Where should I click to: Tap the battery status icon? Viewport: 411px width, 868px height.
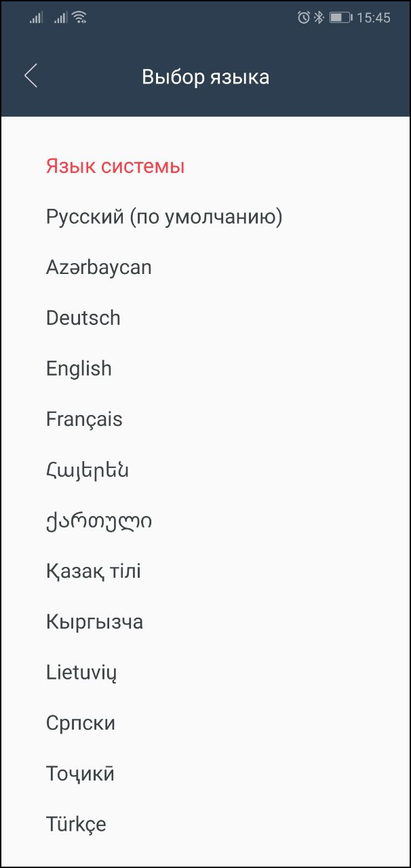[x=340, y=18]
